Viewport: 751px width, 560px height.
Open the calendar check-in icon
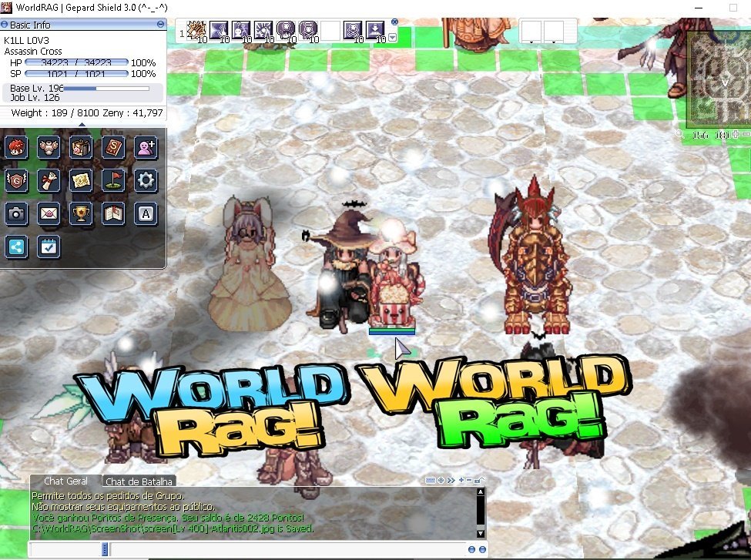click(x=49, y=247)
